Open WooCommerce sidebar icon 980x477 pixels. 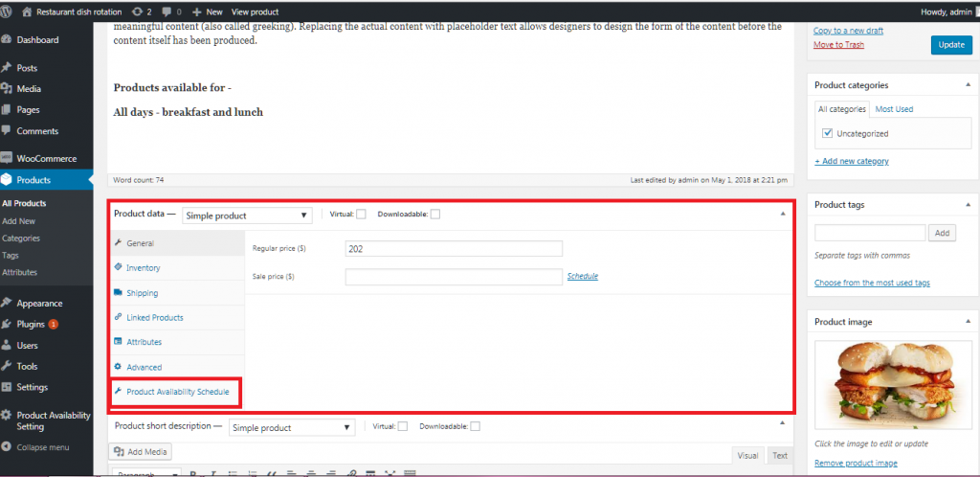click(7, 158)
